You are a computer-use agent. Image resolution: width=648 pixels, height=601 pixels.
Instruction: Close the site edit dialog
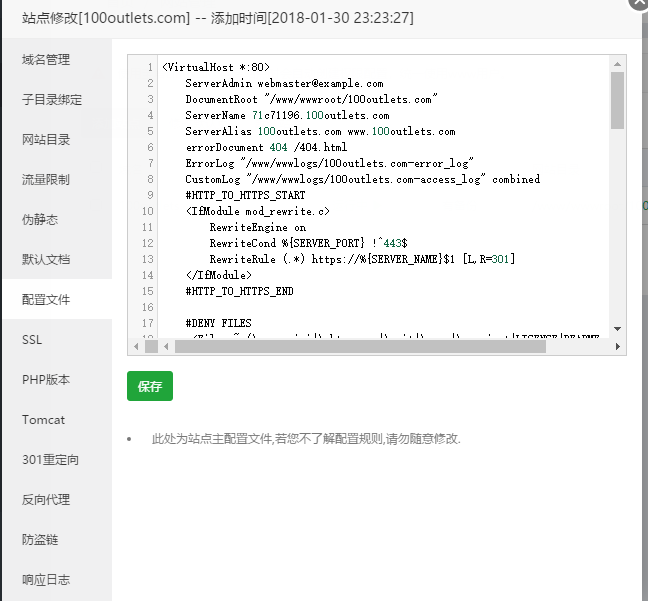pos(638,2)
